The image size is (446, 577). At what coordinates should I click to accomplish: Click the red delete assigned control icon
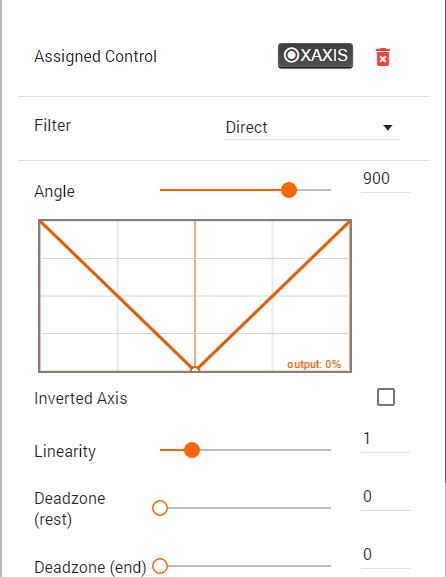point(383,57)
